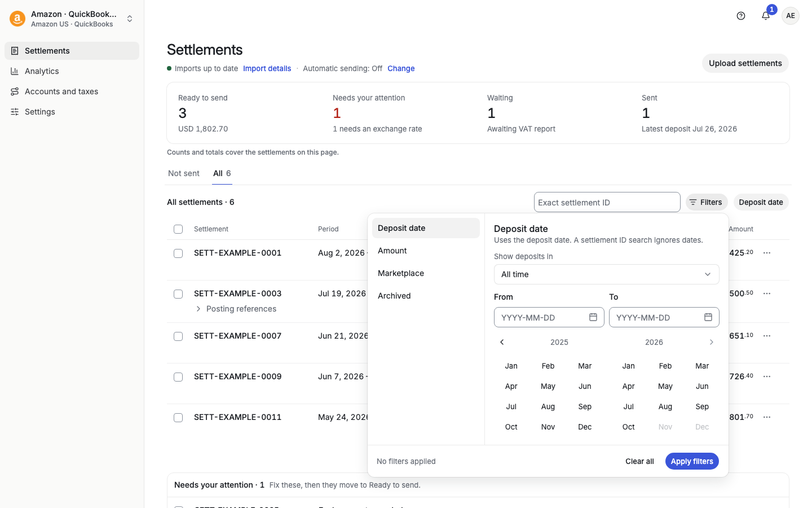Switch to the Not sent tab
Viewport: 812px width, 508px height.
click(x=184, y=173)
